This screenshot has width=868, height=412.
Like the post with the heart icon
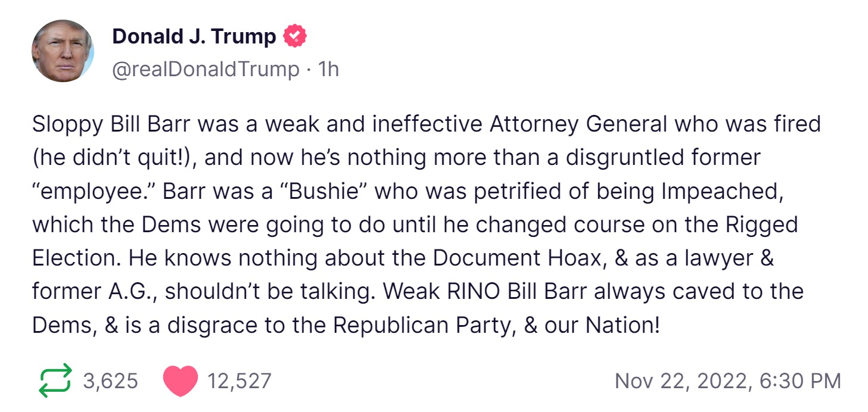point(180,380)
